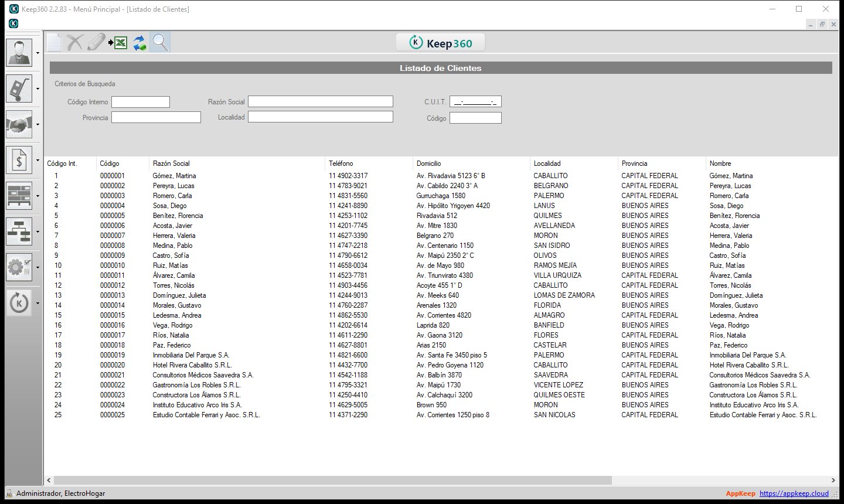Open the hand truck suppliers module icon

pyautogui.click(x=19, y=89)
